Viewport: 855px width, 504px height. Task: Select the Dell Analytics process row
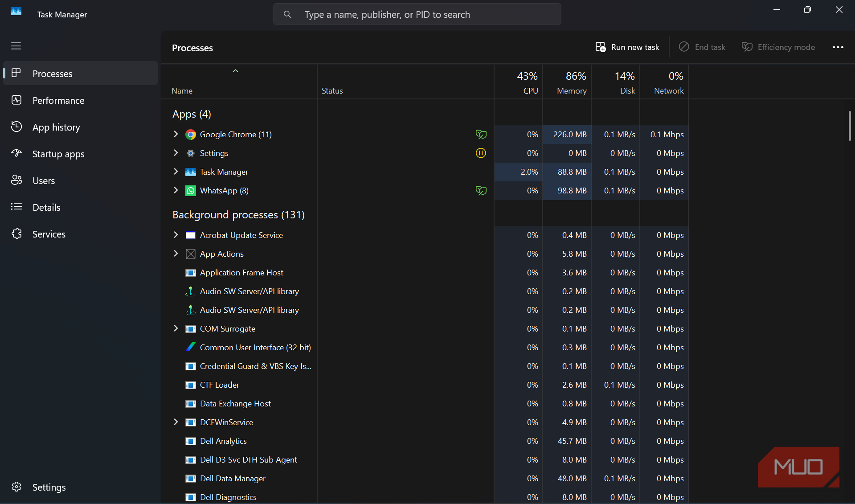pyautogui.click(x=425, y=441)
